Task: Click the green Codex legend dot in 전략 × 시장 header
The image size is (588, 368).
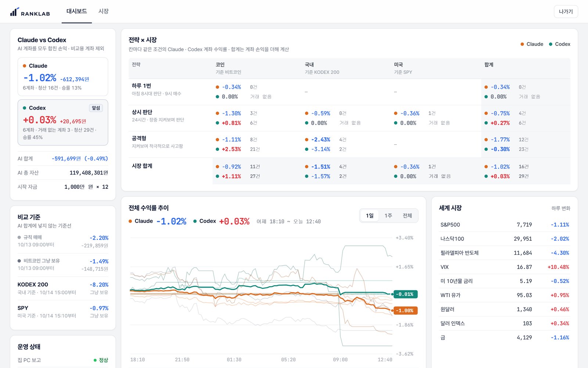Action: 551,44
